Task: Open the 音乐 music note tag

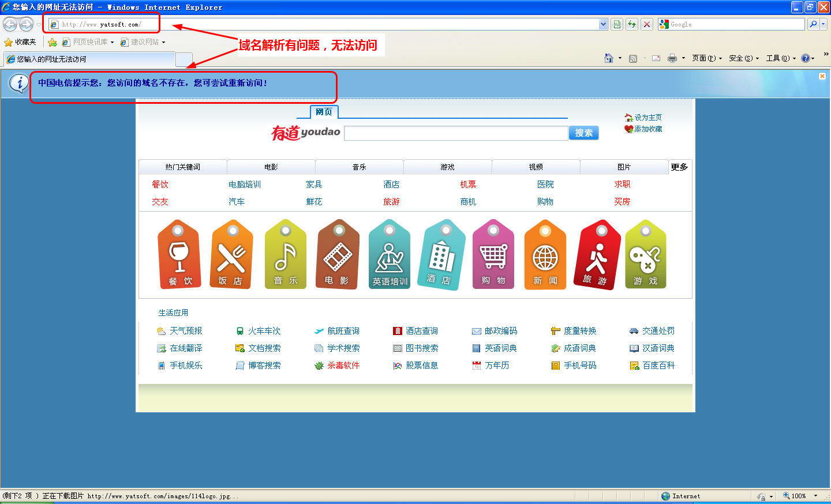Action: [x=285, y=254]
